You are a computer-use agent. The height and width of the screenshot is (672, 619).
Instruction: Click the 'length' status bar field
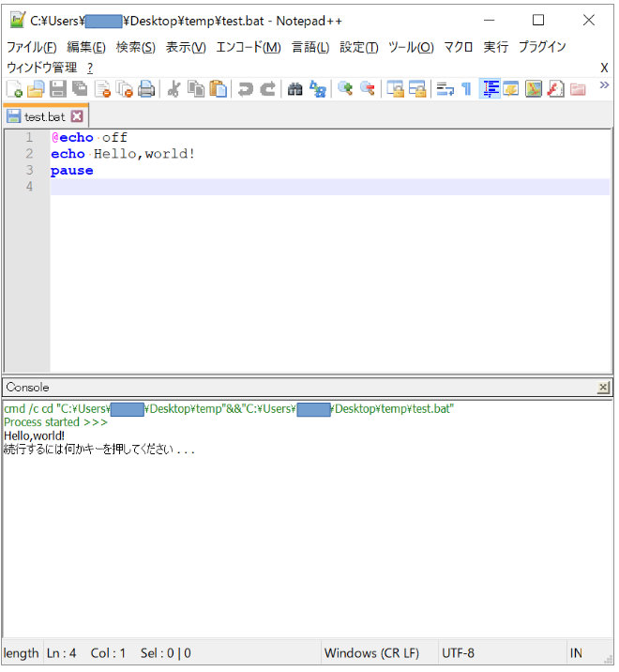coord(21,653)
